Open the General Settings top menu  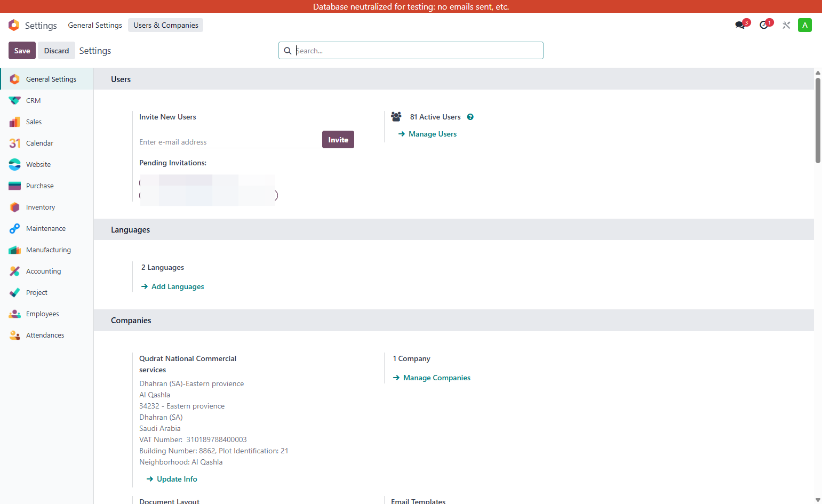(95, 25)
